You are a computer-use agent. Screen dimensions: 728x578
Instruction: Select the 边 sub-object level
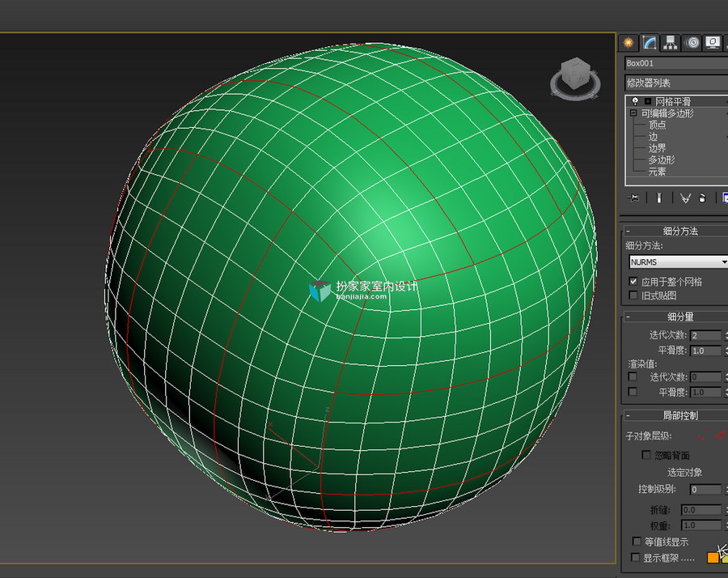point(653,137)
